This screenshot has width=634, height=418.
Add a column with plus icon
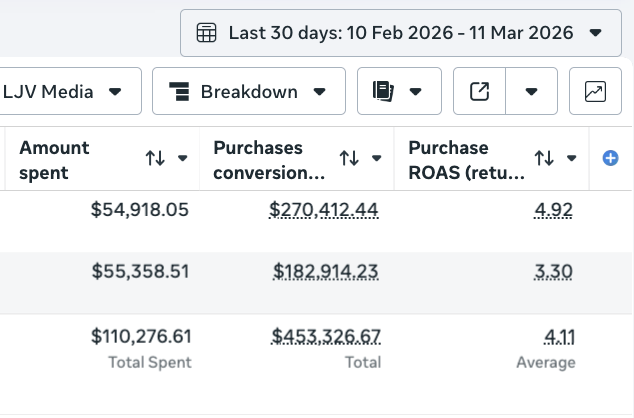coord(611,158)
